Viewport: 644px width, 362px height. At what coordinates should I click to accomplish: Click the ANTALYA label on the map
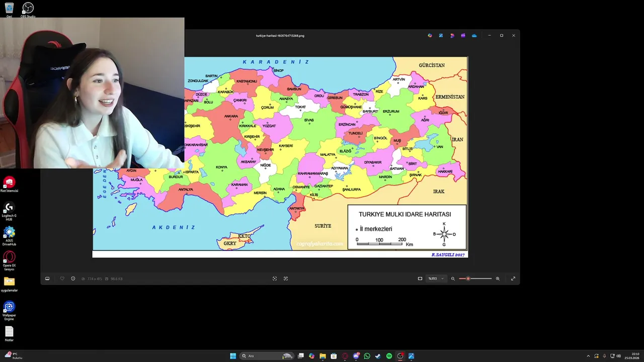click(x=186, y=190)
